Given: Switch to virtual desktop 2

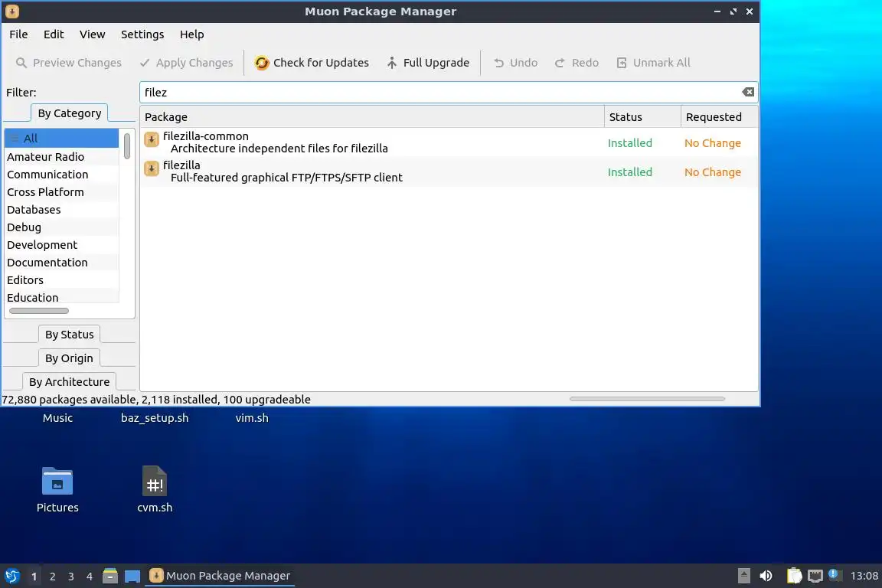Looking at the screenshot, I should tap(52, 577).
